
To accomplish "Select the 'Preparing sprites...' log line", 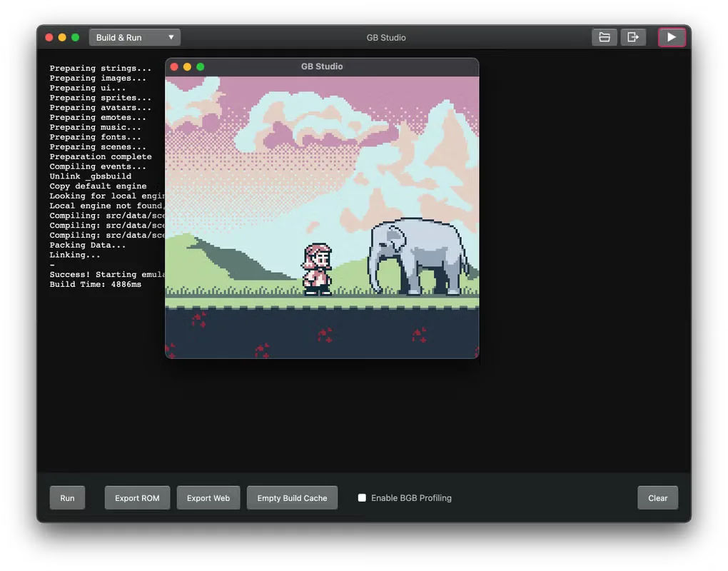I will click(x=101, y=98).
